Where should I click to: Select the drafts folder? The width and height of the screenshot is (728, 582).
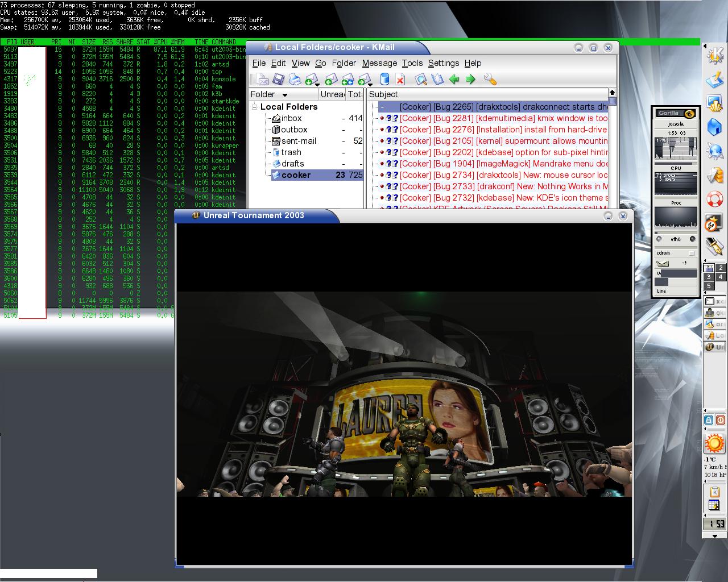click(x=292, y=164)
